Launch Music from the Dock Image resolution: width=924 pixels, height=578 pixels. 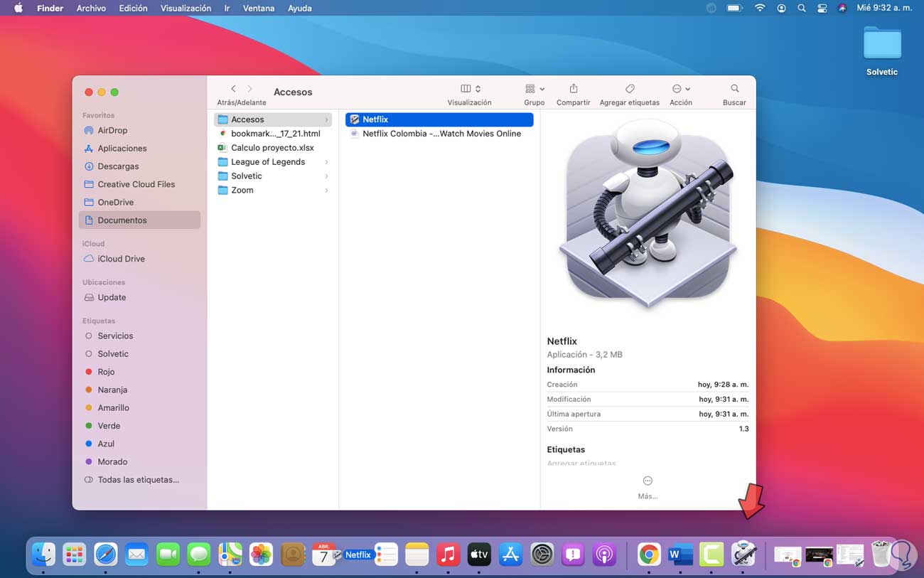[x=448, y=554]
